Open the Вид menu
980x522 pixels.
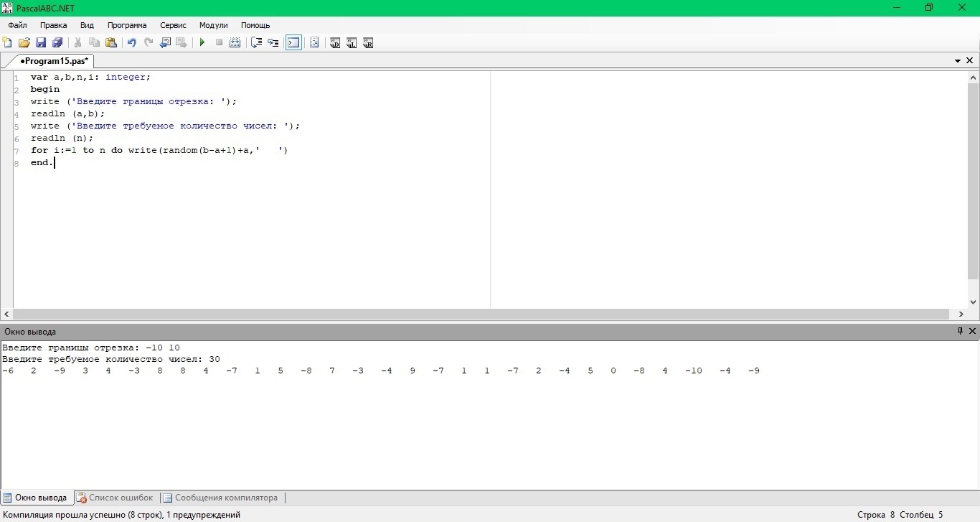coord(87,25)
